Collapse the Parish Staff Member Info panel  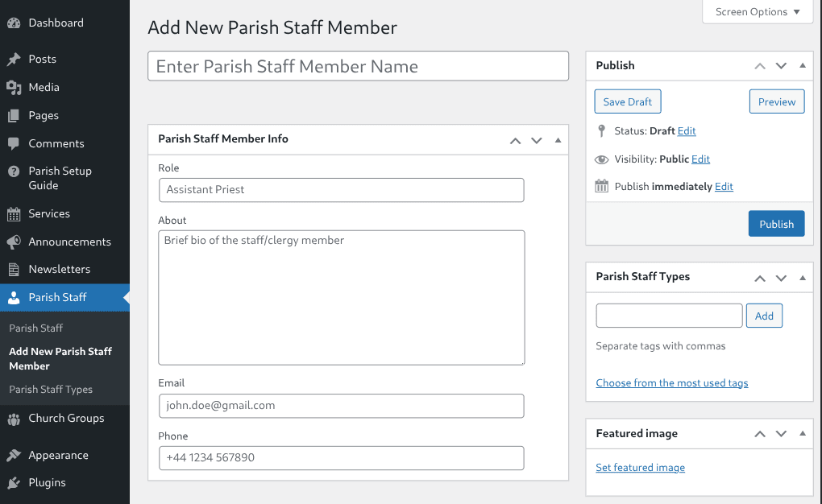coord(558,139)
